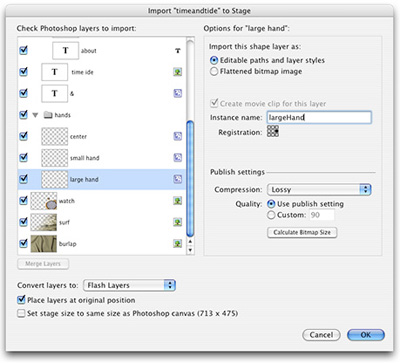
Task: Click the surf layer name
Action: (x=64, y=222)
